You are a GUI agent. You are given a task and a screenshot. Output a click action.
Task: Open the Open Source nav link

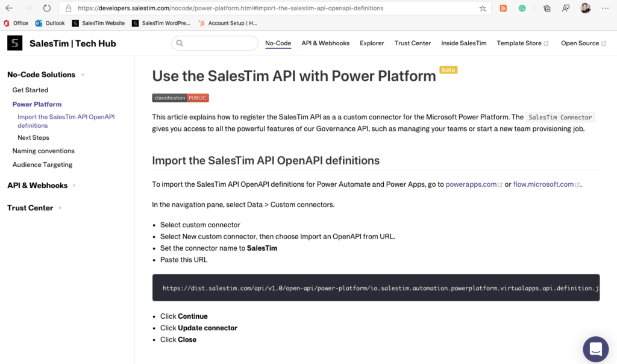583,43
